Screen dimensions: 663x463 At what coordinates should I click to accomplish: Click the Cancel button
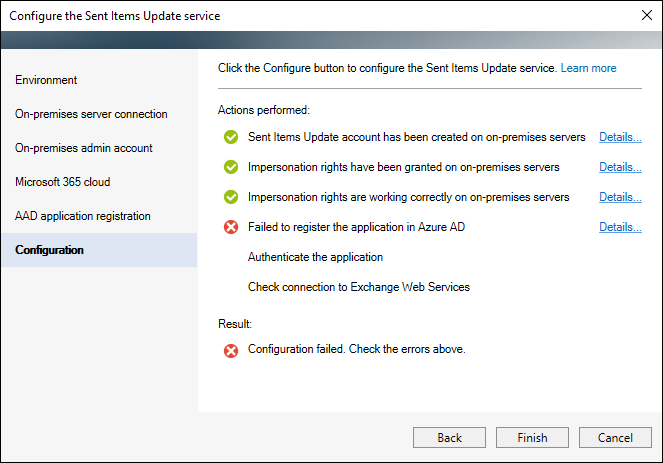615,438
